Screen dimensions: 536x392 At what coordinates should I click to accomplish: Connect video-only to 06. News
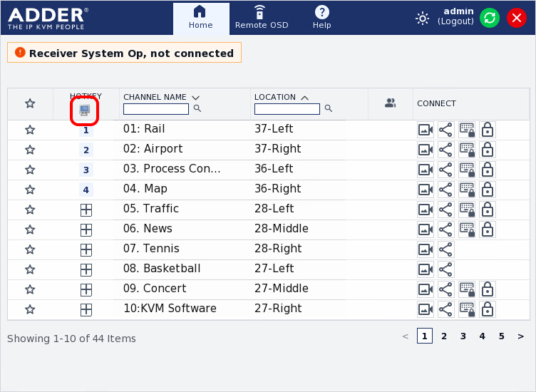(x=426, y=229)
